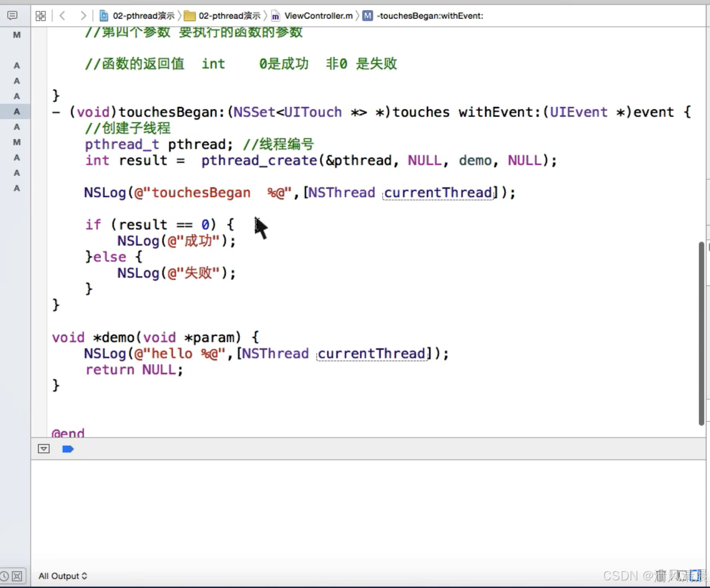Click 'currentThread' on the touchesBegan NSLog line
Image resolution: width=710 pixels, height=588 pixels.
click(438, 193)
